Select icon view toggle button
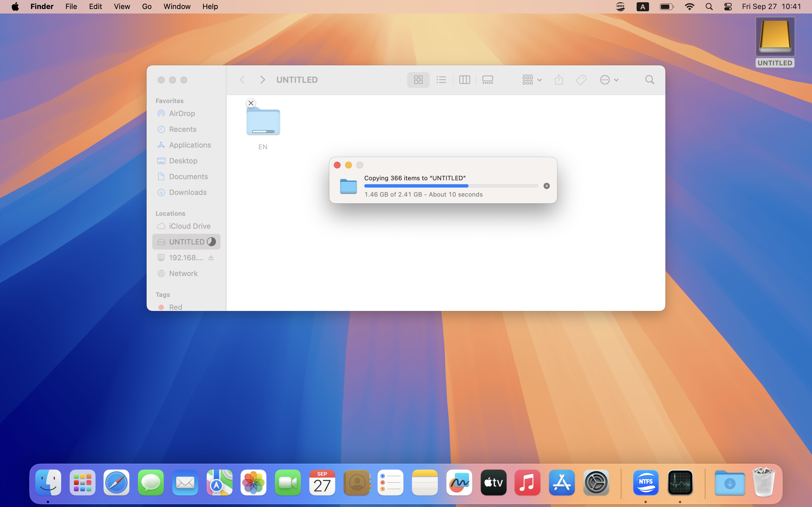The image size is (812, 507). click(x=418, y=80)
